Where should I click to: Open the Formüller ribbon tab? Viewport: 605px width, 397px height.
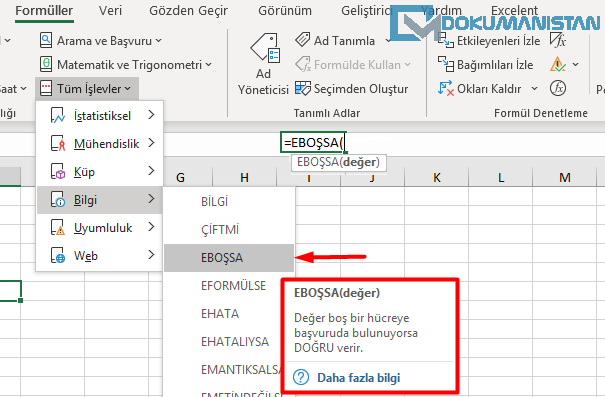(44, 10)
